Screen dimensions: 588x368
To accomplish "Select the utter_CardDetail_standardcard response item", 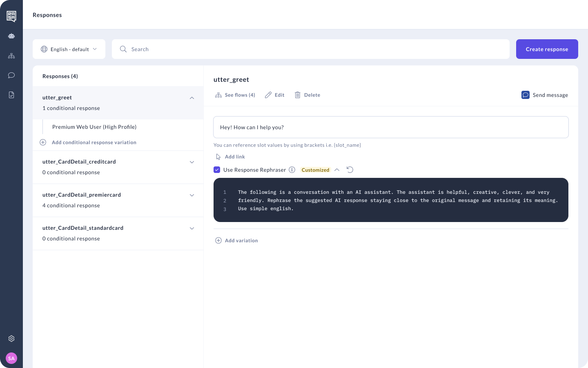I will [x=83, y=228].
